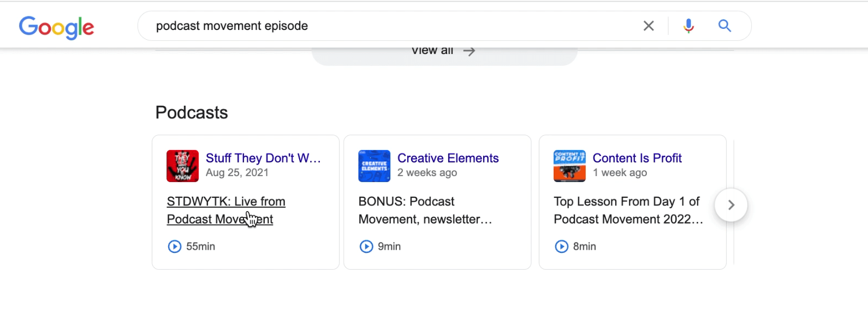Play the 9min episode

point(366,246)
